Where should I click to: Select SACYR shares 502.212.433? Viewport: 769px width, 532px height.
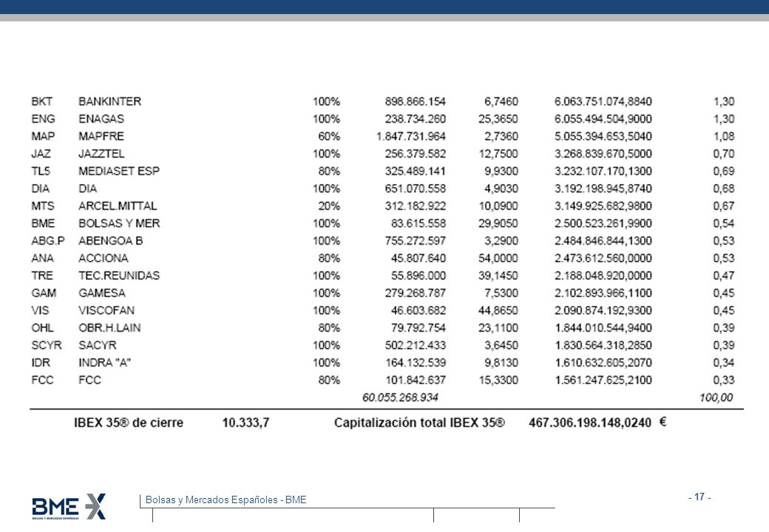(x=416, y=345)
